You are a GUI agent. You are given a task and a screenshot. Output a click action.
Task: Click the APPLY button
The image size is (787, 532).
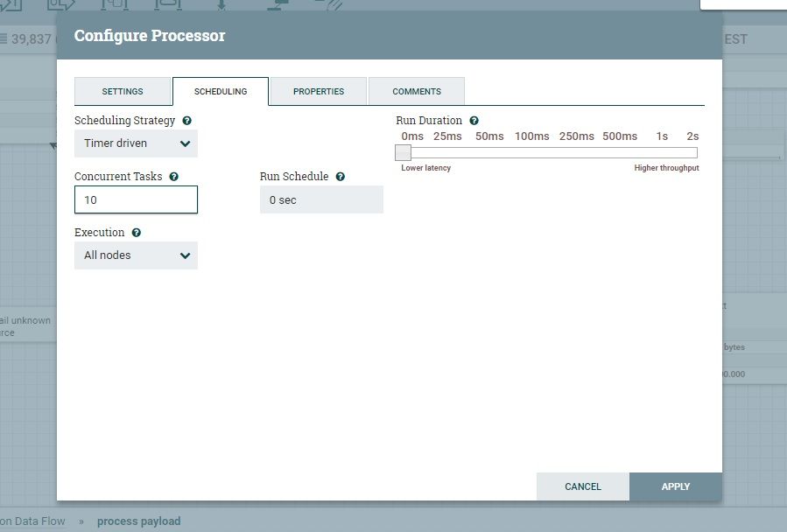(x=675, y=486)
